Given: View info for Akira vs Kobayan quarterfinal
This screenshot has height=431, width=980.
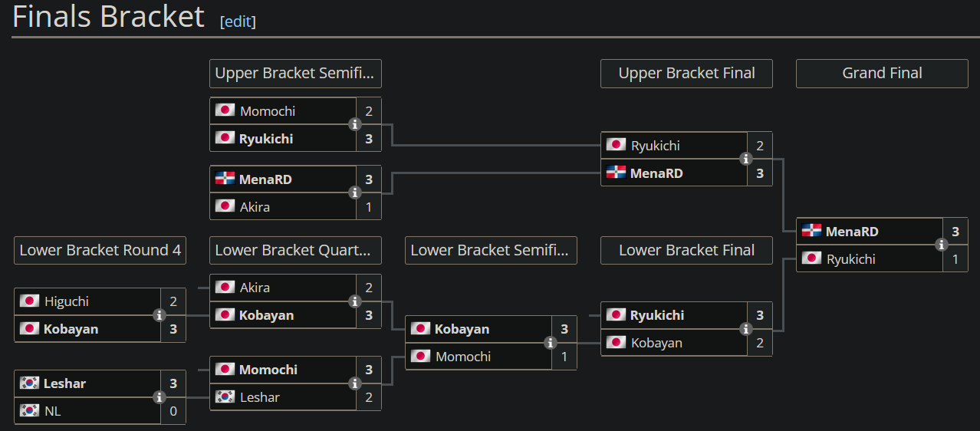Looking at the screenshot, I should (355, 301).
